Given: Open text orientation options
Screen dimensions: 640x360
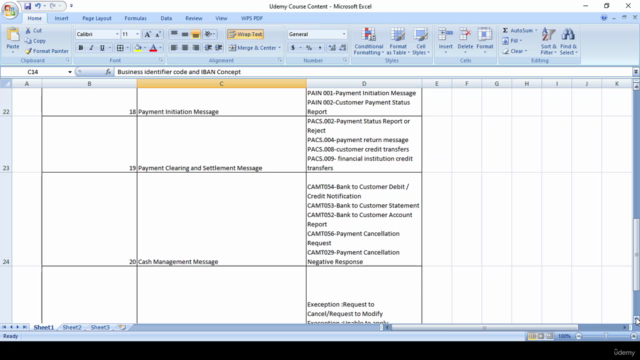Looking at the screenshot, I should click(209, 34).
